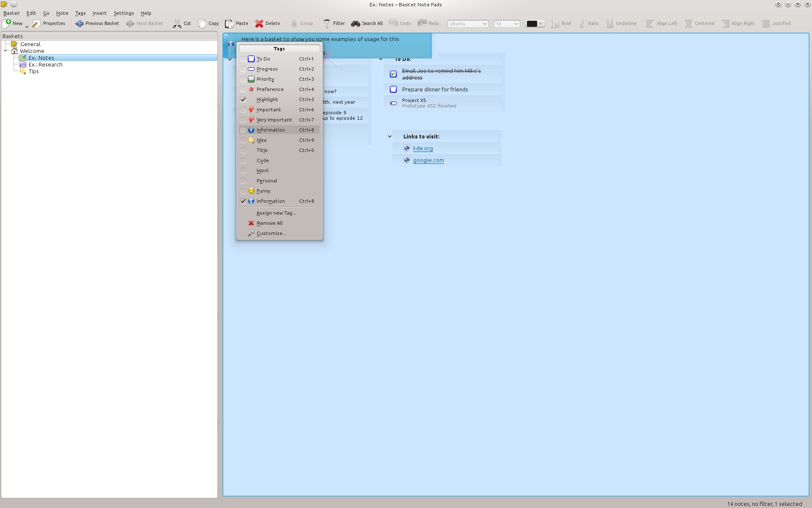Select the Tips basket
The width and height of the screenshot is (812, 508).
coord(33,71)
